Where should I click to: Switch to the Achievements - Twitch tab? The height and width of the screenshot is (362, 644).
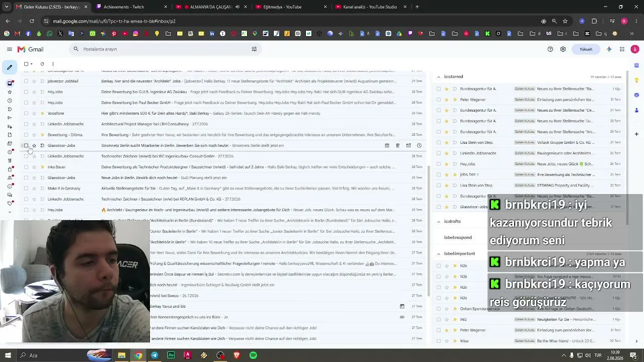click(x=132, y=7)
